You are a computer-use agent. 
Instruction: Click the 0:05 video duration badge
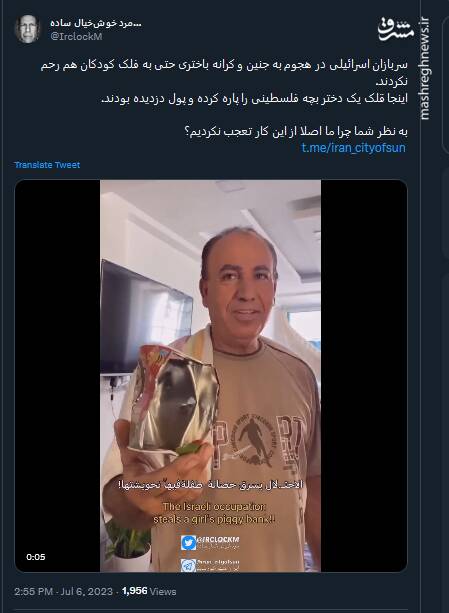pyautogui.click(x=36, y=557)
